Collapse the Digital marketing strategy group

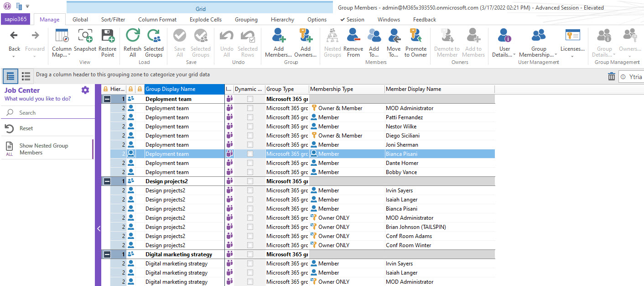coord(107,254)
